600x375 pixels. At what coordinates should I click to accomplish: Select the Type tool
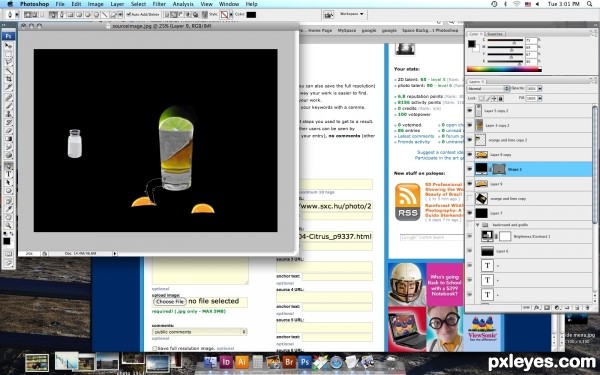click(8, 174)
